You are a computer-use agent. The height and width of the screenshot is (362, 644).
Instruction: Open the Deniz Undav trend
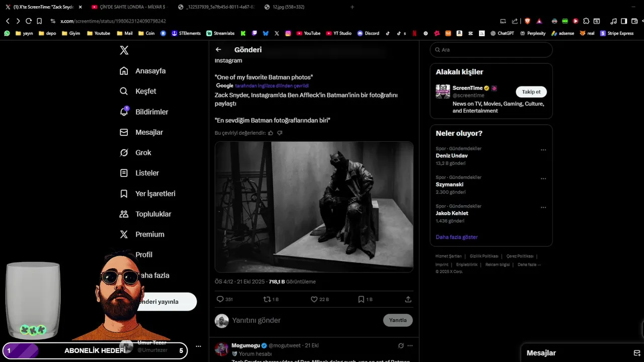[x=452, y=156]
